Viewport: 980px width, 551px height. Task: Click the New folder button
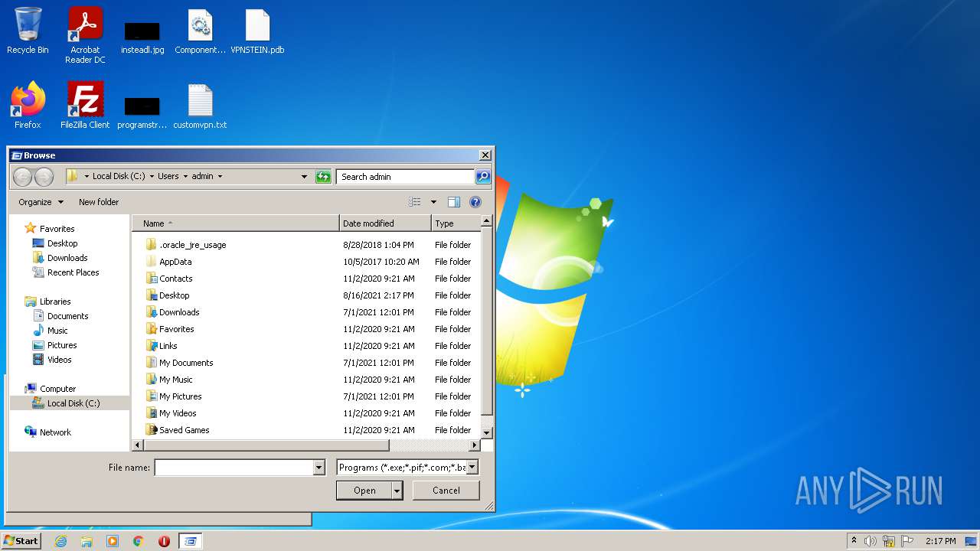coord(99,202)
